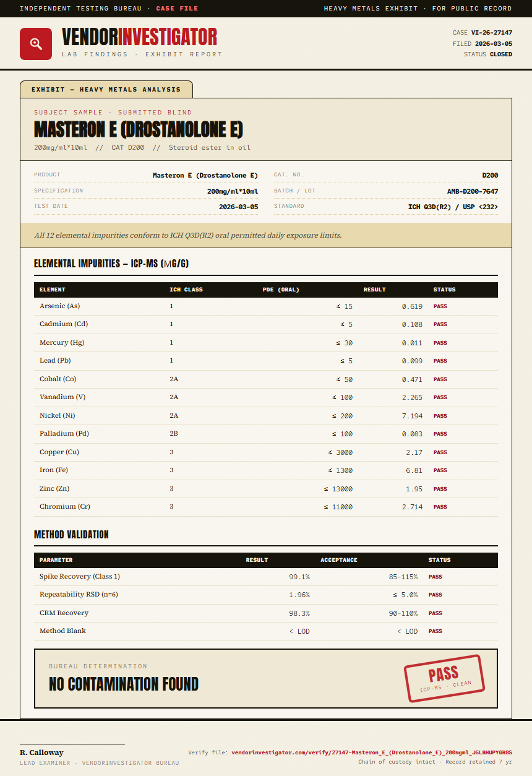Click the Vanadium result 2.265

click(x=412, y=397)
